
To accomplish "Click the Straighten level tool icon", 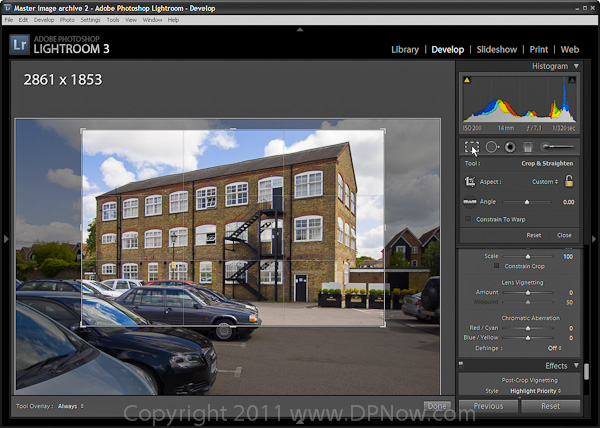I will (470, 201).
